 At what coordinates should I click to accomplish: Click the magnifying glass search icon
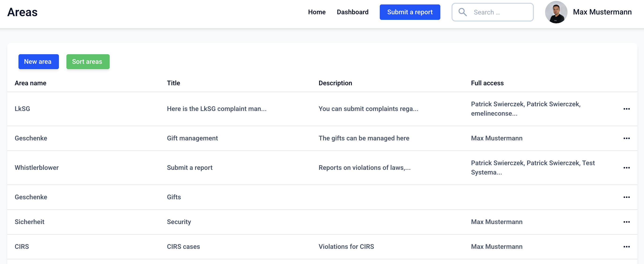(463, 12)
